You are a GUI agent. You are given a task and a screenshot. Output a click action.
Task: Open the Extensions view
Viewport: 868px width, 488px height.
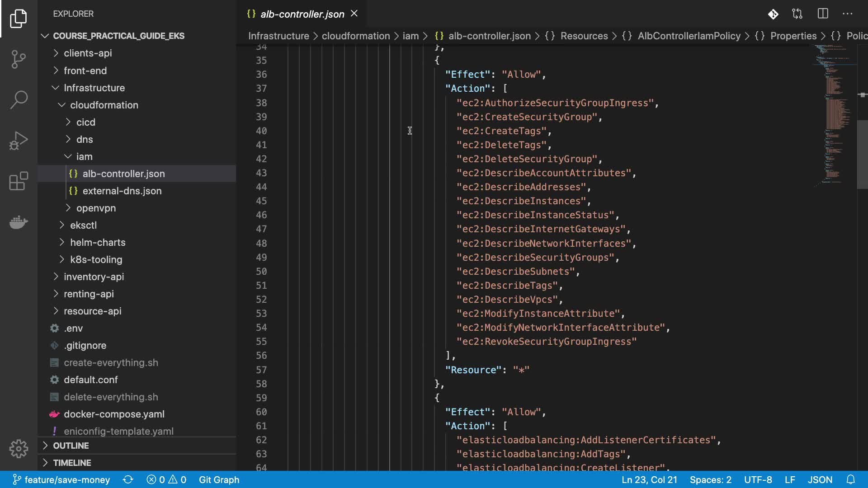(19, 181)
